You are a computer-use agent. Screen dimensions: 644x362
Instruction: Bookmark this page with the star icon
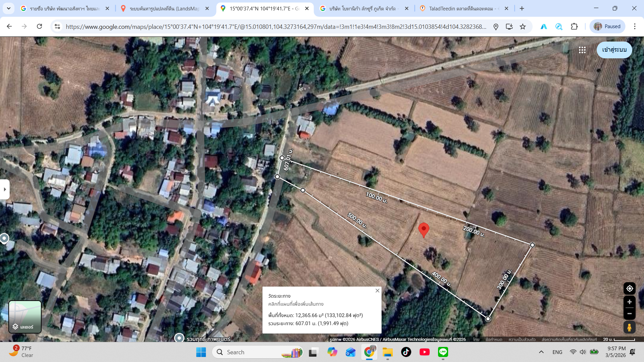tap(523, 26)
